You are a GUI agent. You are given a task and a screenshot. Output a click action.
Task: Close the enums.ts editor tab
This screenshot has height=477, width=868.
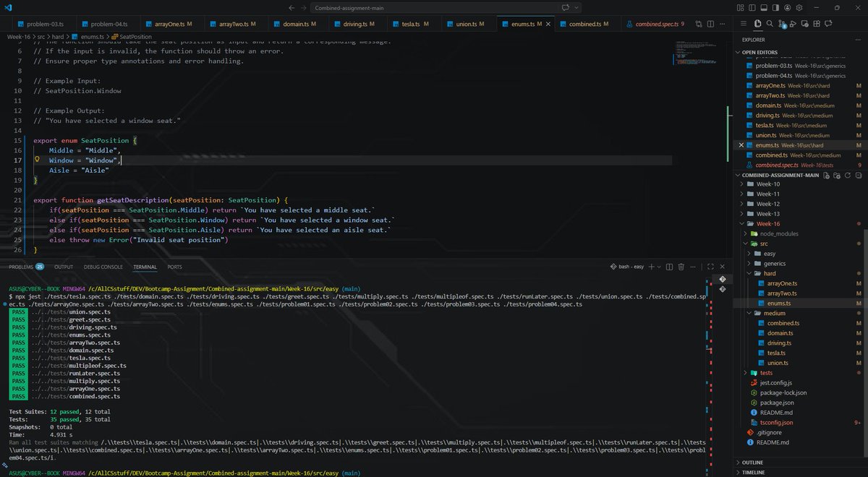coord(548,24)
